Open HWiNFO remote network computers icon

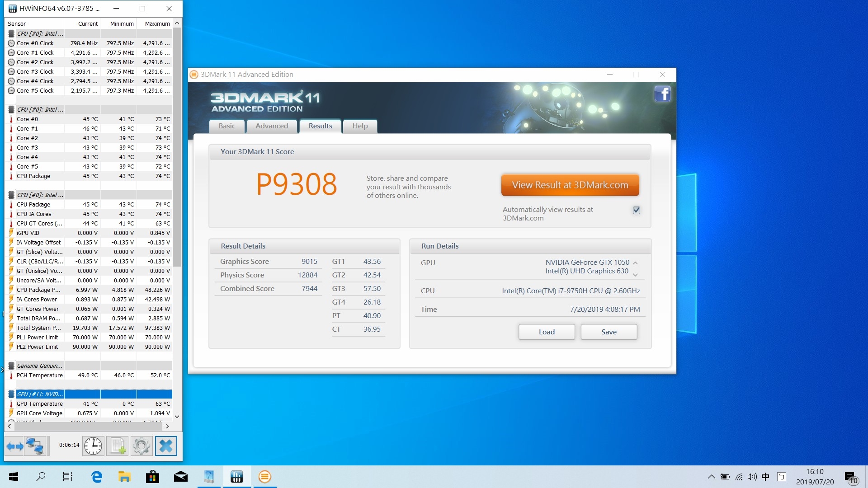pos(35,446)
